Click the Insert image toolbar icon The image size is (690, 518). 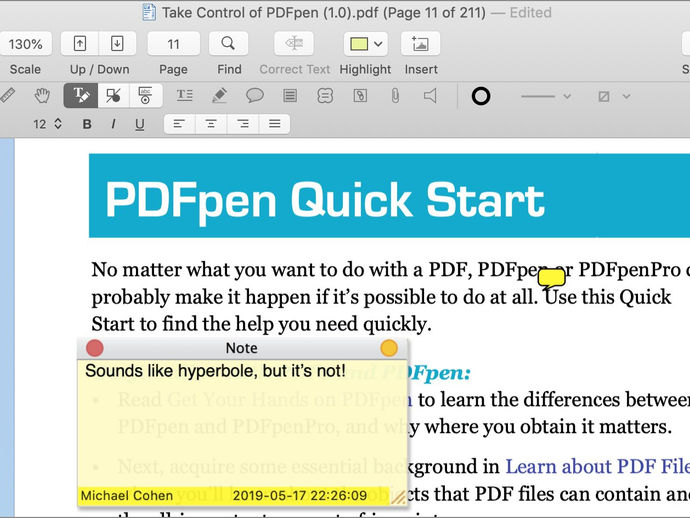coord(420,44)
